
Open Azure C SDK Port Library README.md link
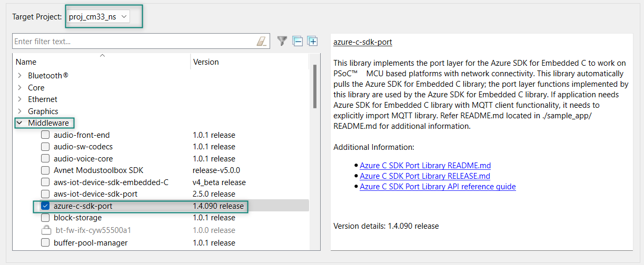(x=425, y=166)
